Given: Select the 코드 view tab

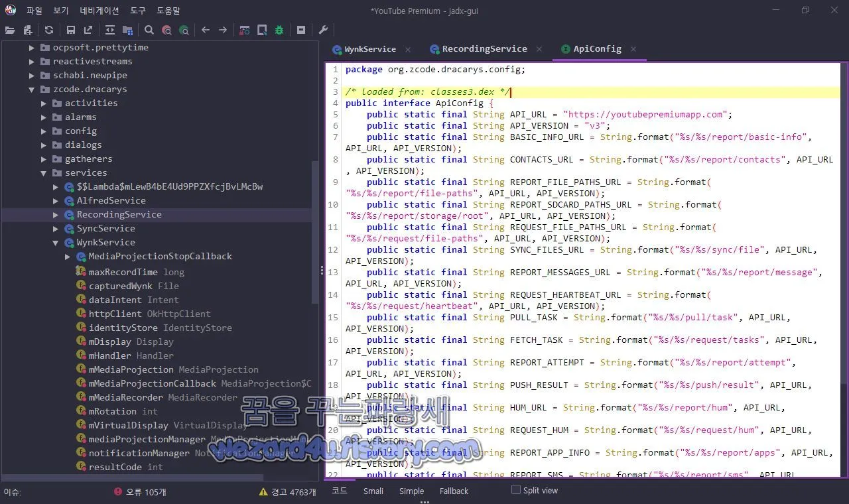Looking at the screenshot, I should [339, 491].
